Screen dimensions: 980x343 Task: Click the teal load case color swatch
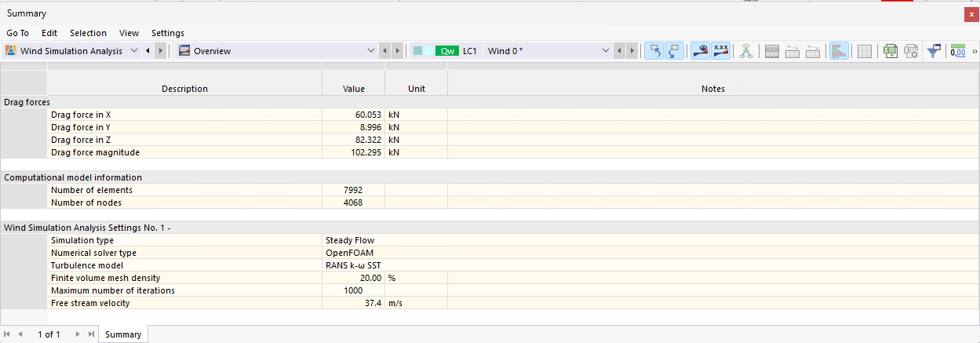pyautogui.click(x=418, y=51)
